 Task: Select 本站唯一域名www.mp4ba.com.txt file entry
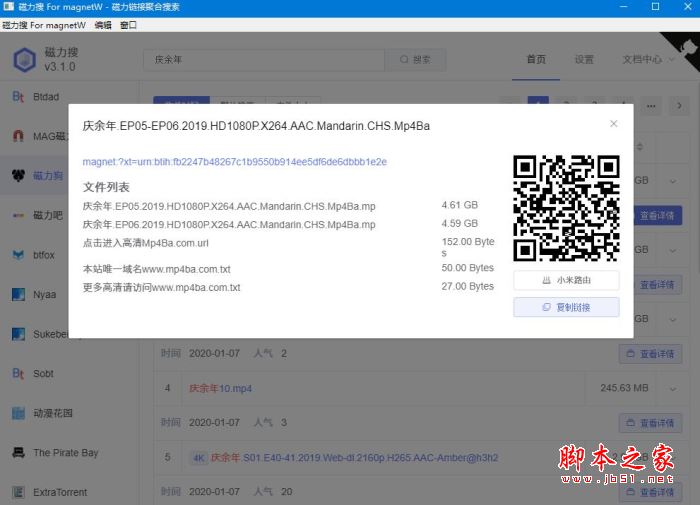pos(156,269)
